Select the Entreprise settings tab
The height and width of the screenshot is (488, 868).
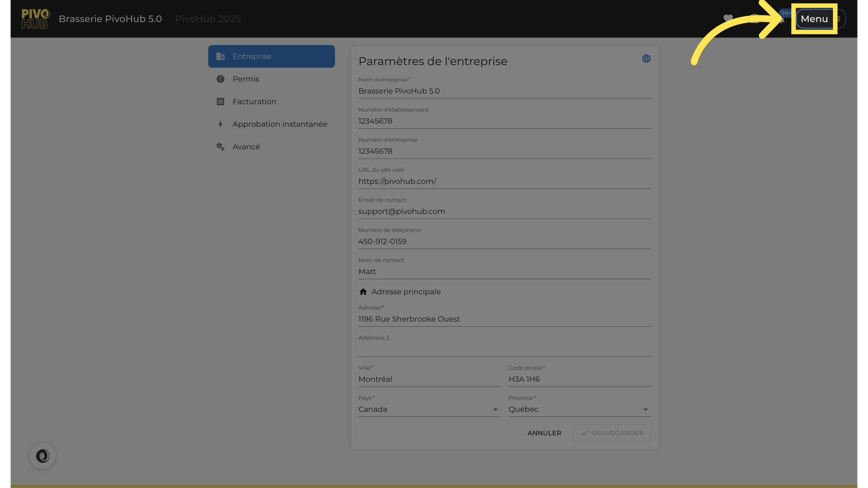271,56
